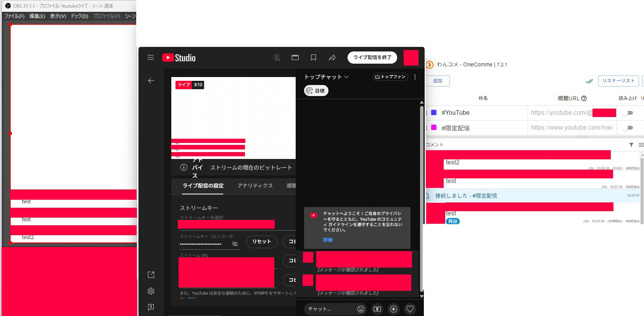Image resolution: width=644 pixels, height=316 pixels.
Task: Click the clapperboard clip icon in Studio header
Action: coord(295,58)
